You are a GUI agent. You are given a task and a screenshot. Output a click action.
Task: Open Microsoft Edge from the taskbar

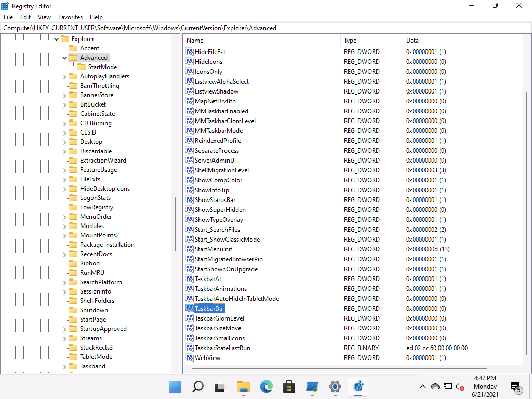click(x=267, y=387)
